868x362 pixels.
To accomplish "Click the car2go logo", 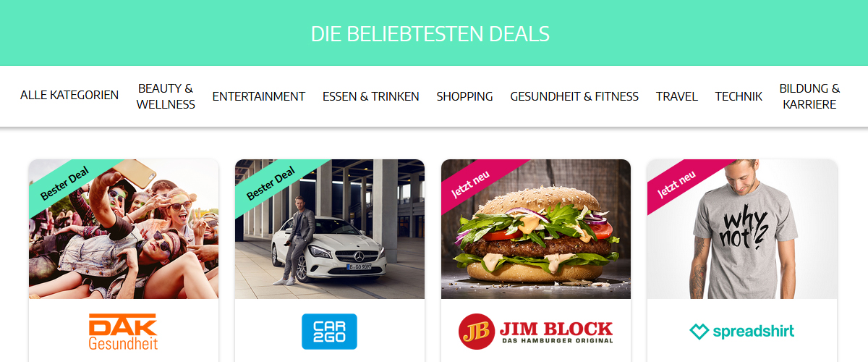I will click(329, 331).
